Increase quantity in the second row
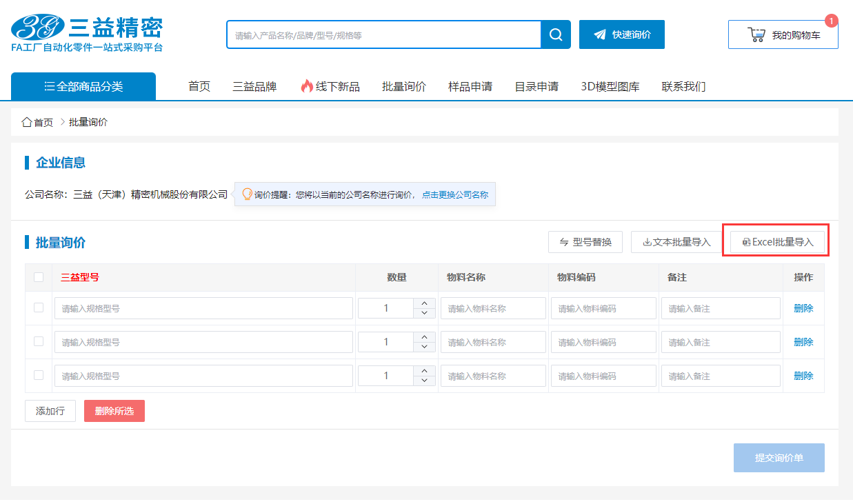 424,337
